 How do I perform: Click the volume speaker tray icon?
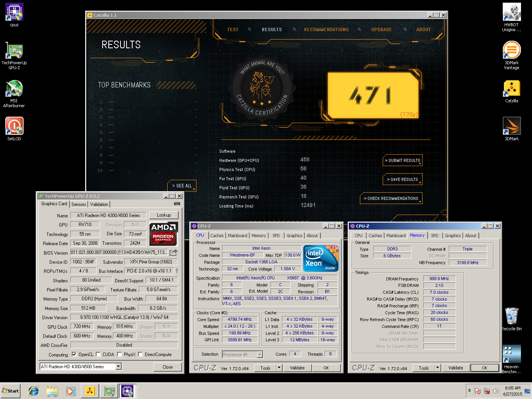(x=496, y=391)
